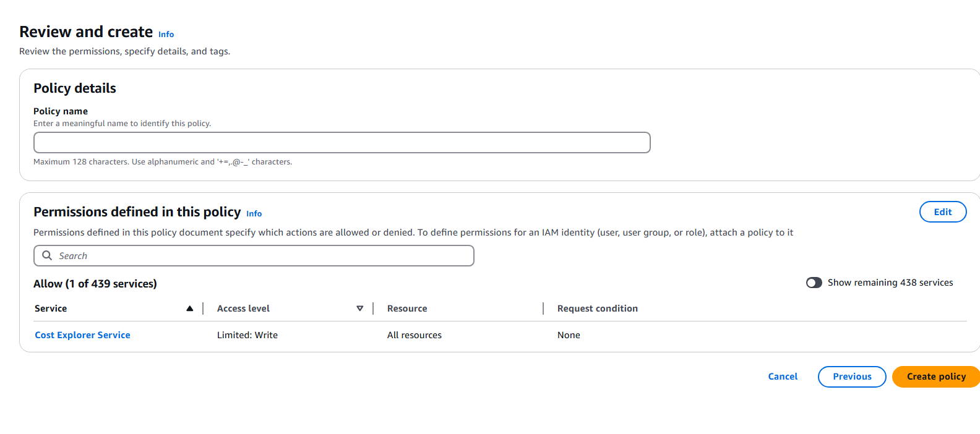The image size is (980, 434).
Task: Grab divider between Access level and Resource columns
Action: tap(373, 308)
